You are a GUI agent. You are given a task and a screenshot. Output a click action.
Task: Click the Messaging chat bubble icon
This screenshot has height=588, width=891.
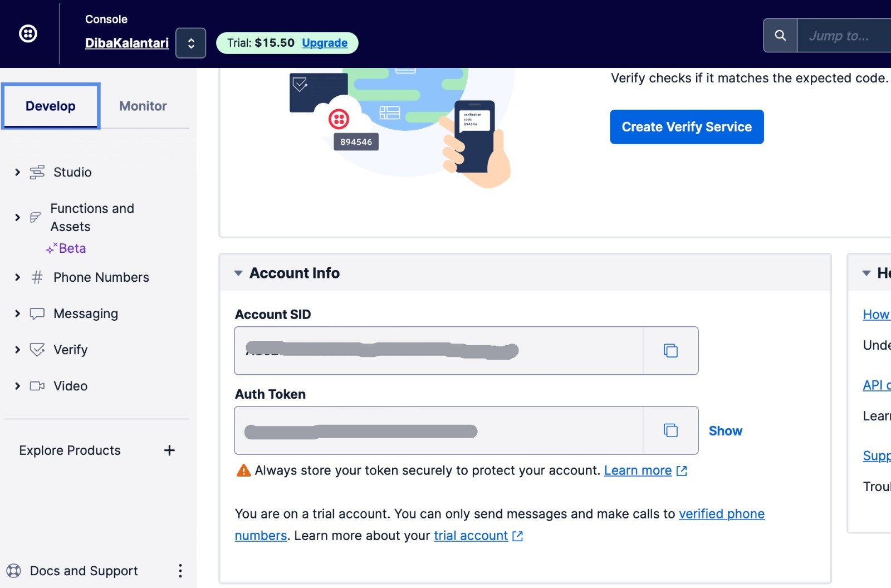(37, 314)
